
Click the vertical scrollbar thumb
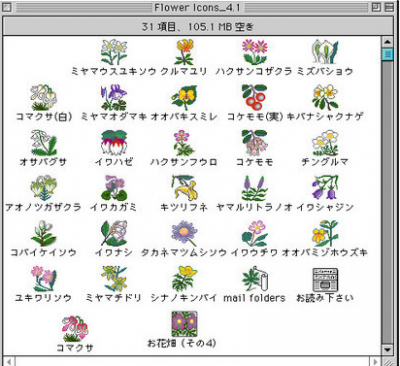pos(387,54)
